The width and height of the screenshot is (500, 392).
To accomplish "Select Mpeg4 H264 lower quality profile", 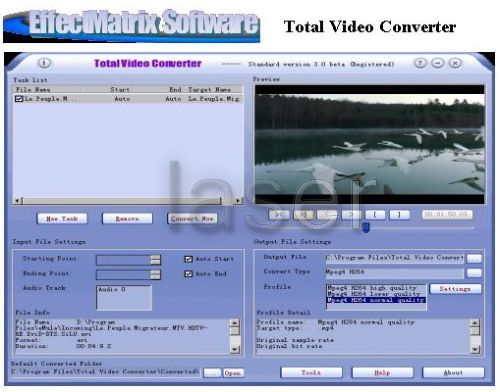I will pos(376,294).
